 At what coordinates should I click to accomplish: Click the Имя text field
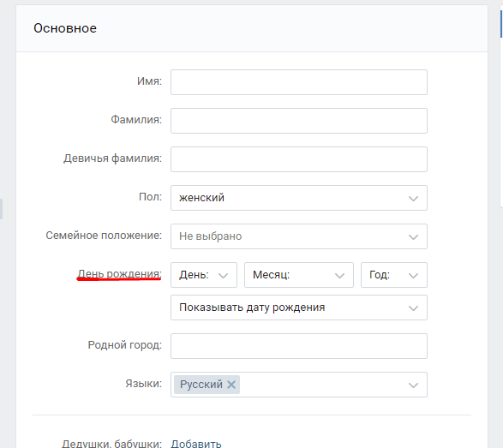click(299, 82)
